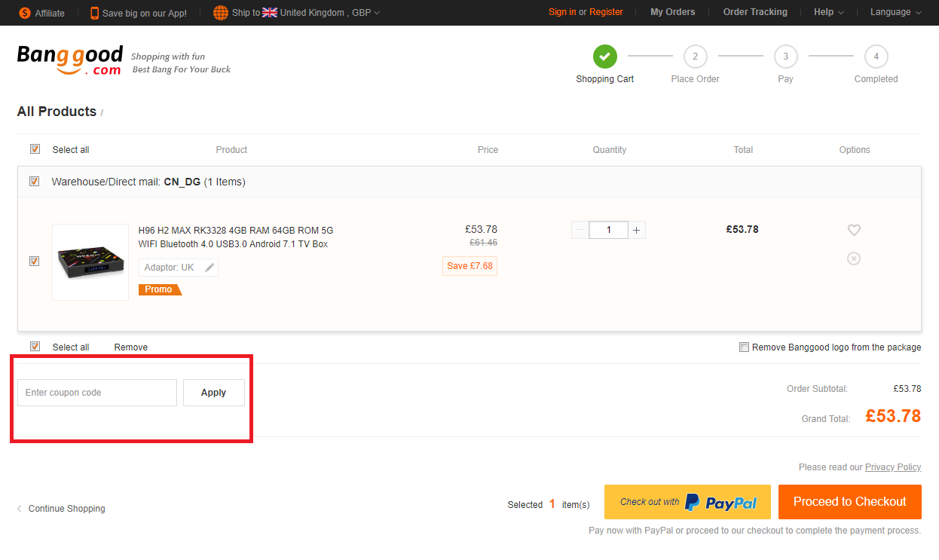Image resolution: width=939 pixels, height=560 pixels.
Task: Click the orange Promo tag
Action: point(160,289)
